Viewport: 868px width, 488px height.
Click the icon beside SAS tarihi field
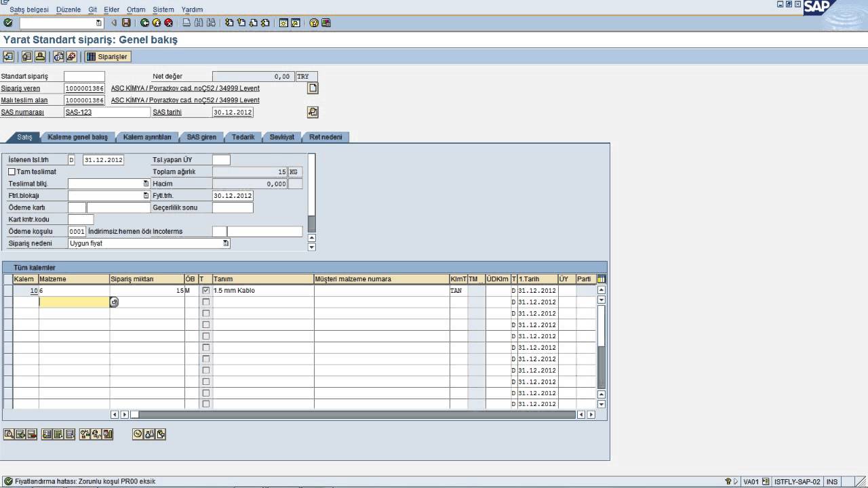click(313, 112)
